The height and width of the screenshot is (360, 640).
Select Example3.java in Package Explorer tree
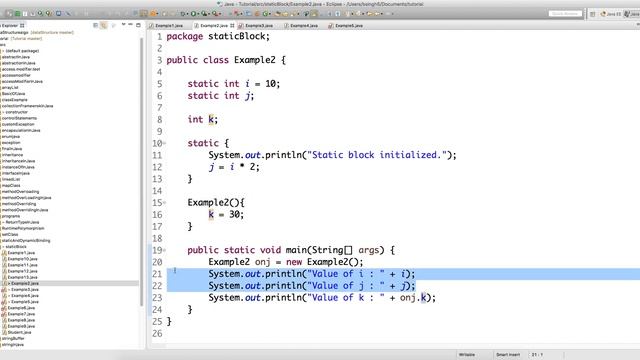coord(24,289)
